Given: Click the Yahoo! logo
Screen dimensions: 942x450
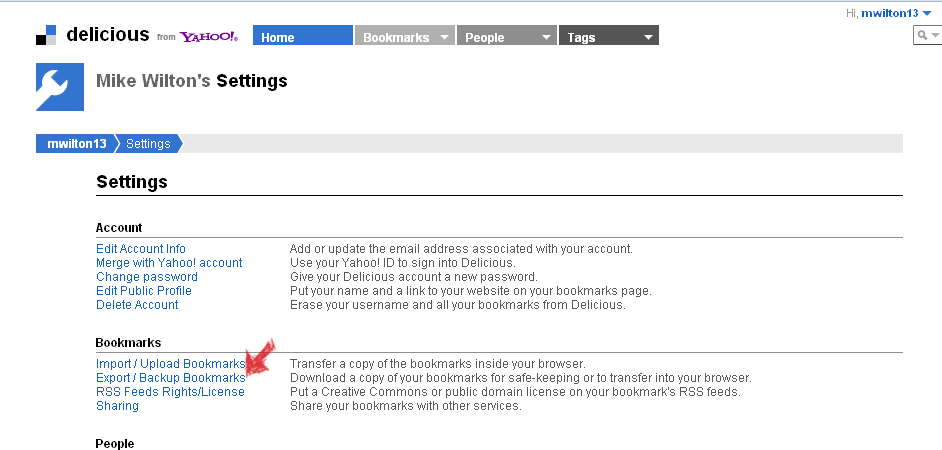Looking at the screenshot, I should pyautogui.click(x=210, y=37).
